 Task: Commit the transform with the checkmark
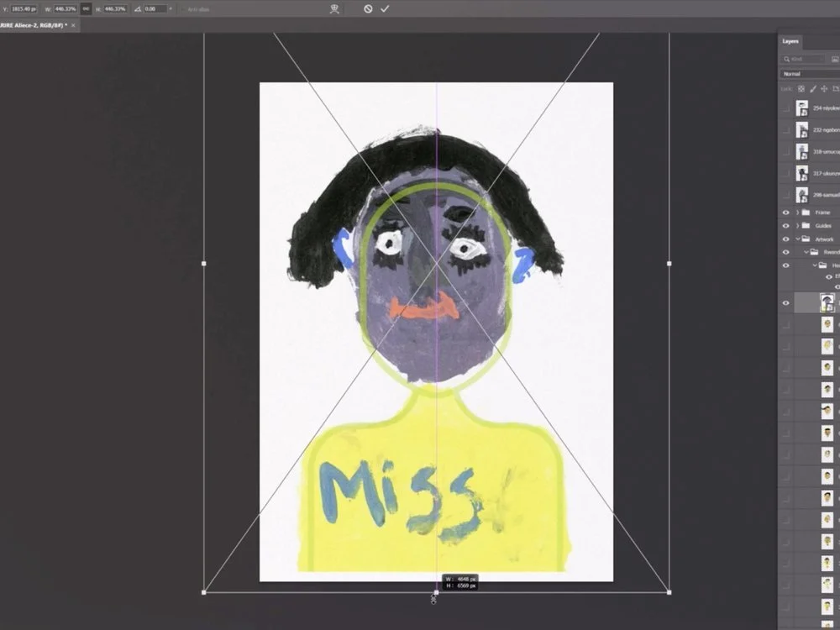click(385, 8)
